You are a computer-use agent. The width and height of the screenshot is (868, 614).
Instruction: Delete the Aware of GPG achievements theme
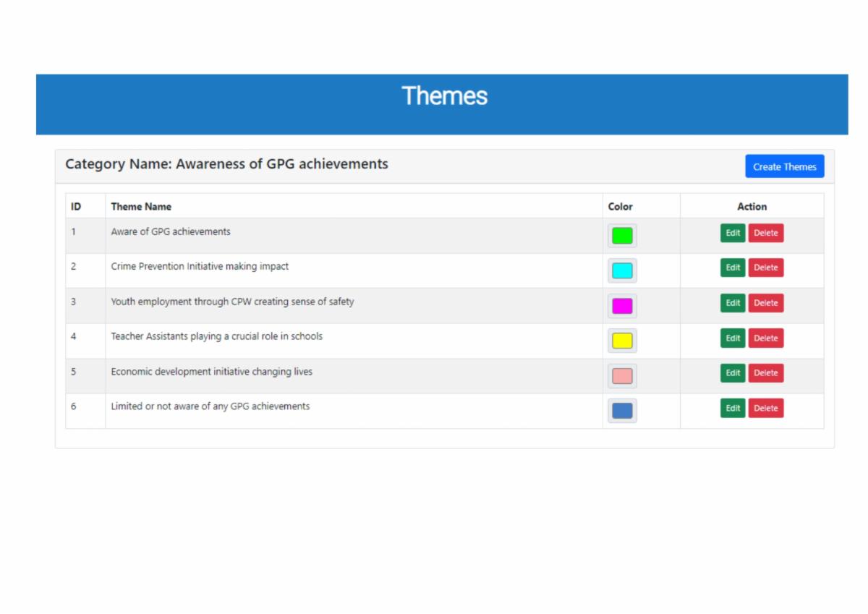pos(765,233)
